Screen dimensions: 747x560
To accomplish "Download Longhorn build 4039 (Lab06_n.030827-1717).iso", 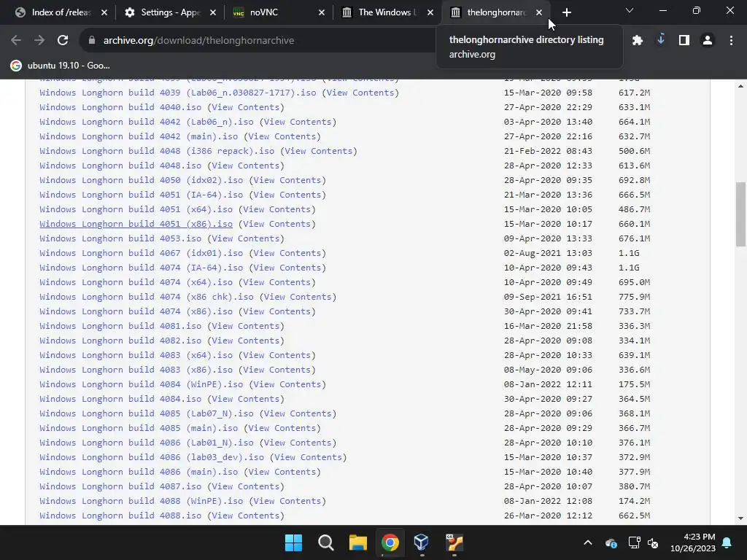I will point(178,93).
